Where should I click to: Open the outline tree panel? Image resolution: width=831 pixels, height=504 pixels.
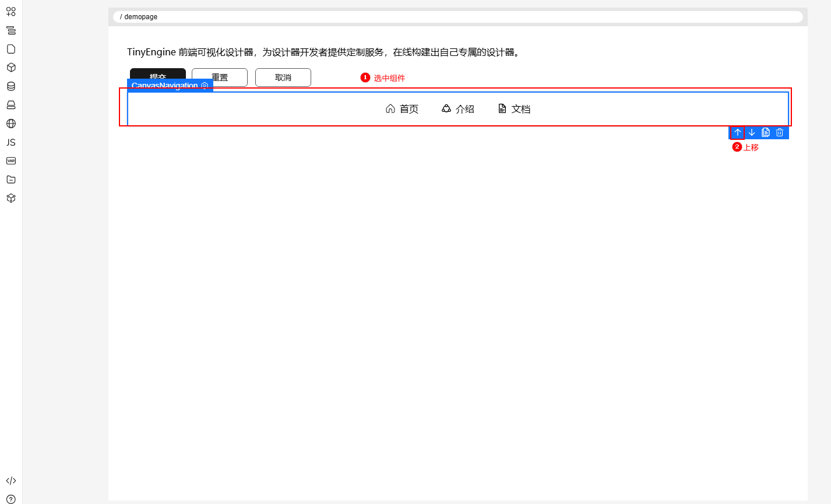point(11,30)
